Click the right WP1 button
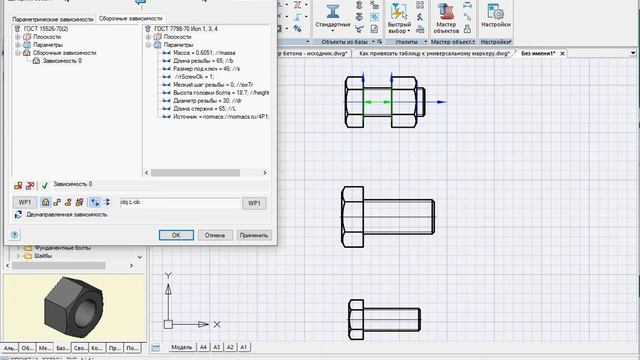Screen dimensions: 640x360 (x=254, y=203)
